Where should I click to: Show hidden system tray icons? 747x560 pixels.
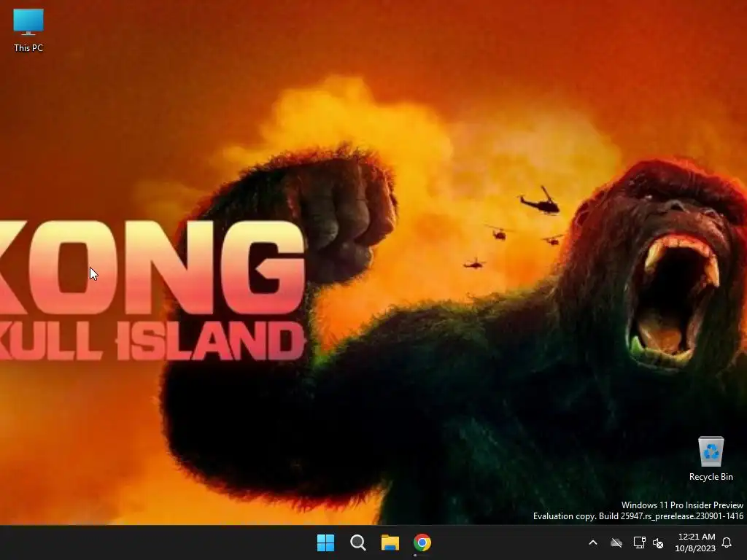pos(593,542)
